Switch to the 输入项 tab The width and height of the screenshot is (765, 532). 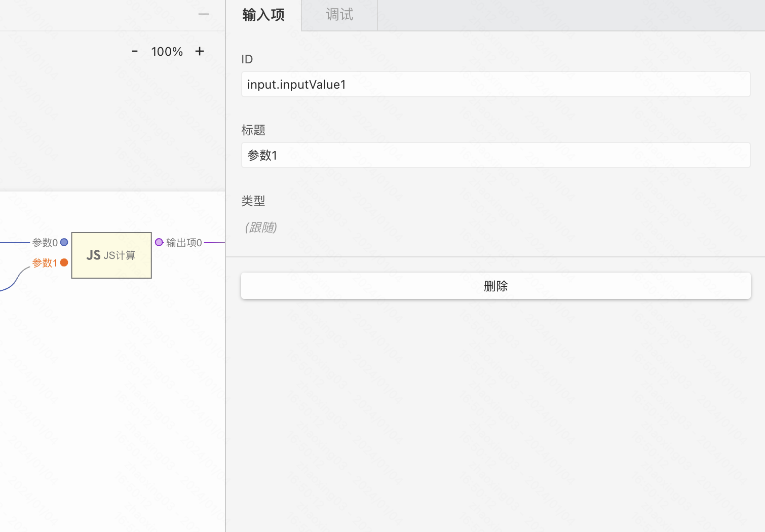click(x=263, y=15)
